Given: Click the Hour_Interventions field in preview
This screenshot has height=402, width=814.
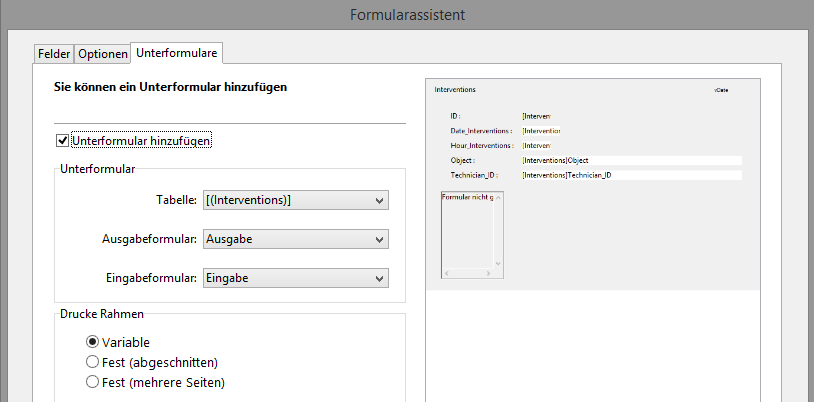Looking at the screenshot, I should (x=536, y=146).
